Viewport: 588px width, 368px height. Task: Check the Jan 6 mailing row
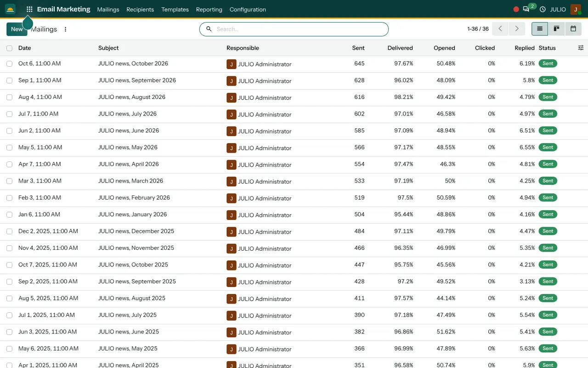coord(9,215)
